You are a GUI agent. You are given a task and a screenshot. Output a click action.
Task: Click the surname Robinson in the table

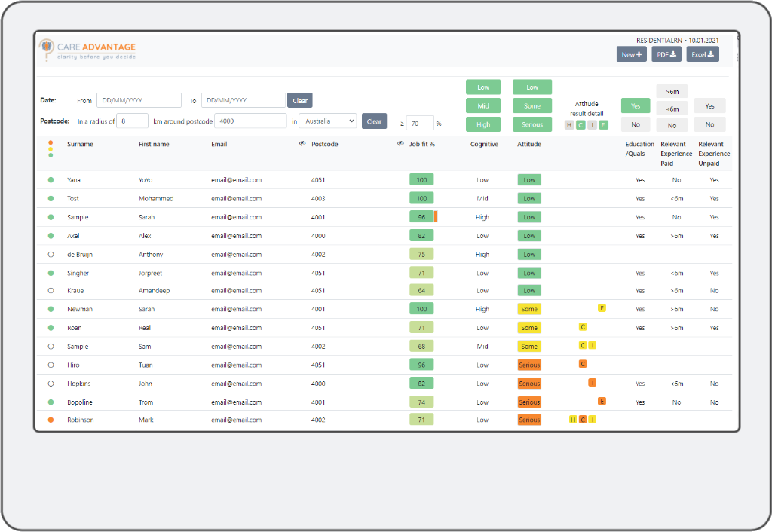pos(80,420)
